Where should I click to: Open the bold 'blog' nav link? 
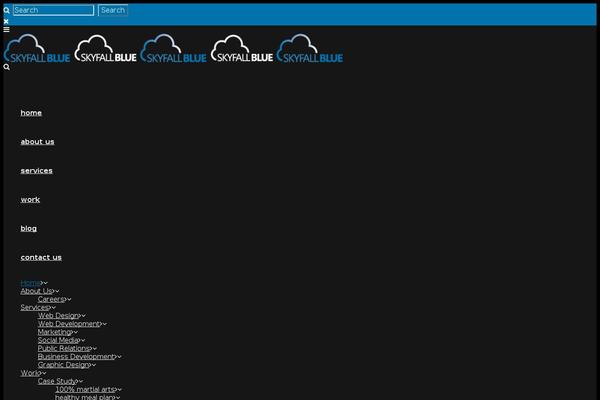tap(29, 229)
